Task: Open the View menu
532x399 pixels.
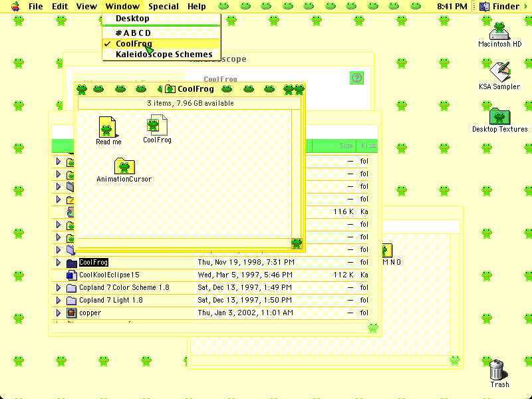Action: (x=86, y=7)
